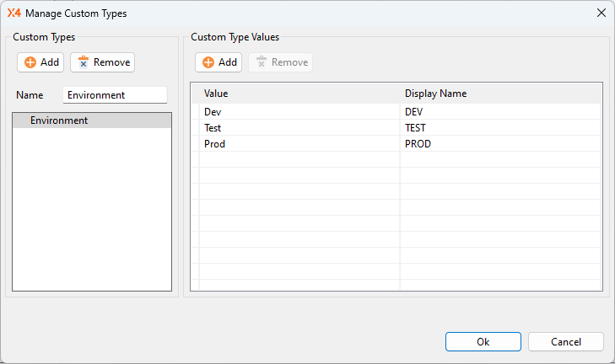
Task: Click Add button under Custom Types
Action: (x=40, y=62)
